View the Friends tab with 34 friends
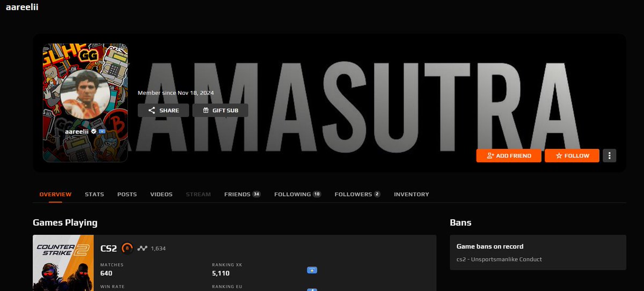Screen dimensions: 644x291 [243, 194]
